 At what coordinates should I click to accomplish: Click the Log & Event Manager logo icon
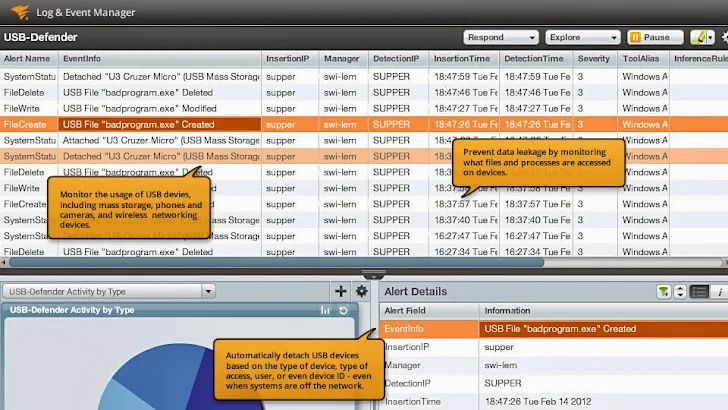coord(20,12)
